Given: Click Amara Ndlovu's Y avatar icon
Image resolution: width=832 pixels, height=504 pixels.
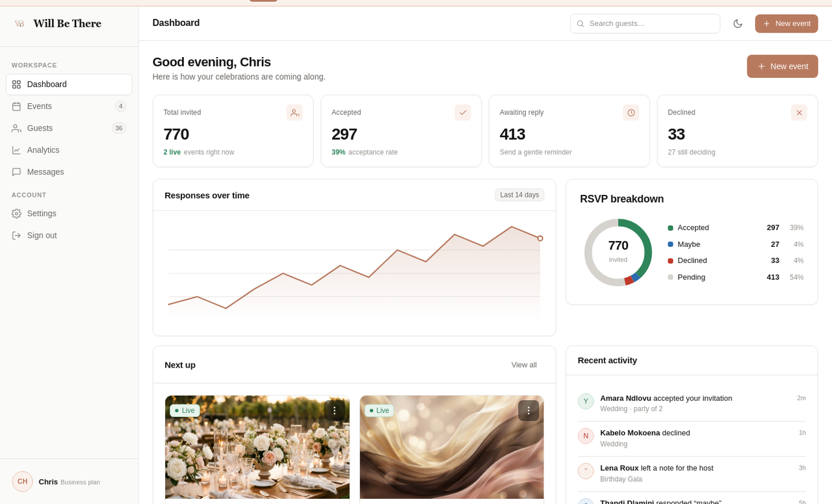Looking at the screenshot, I should pos(586,401).
